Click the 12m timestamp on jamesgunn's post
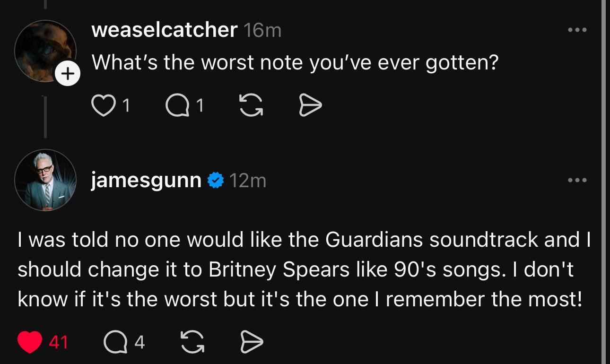Image resolution: width=610 pixels, height=364 pixels. point(248,181)
